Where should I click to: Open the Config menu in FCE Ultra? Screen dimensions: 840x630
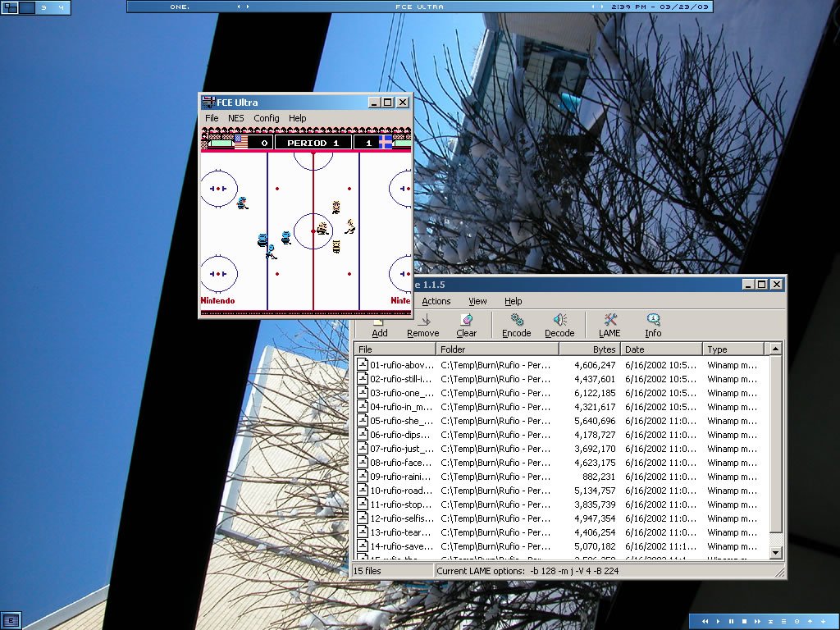coord(267,118)
